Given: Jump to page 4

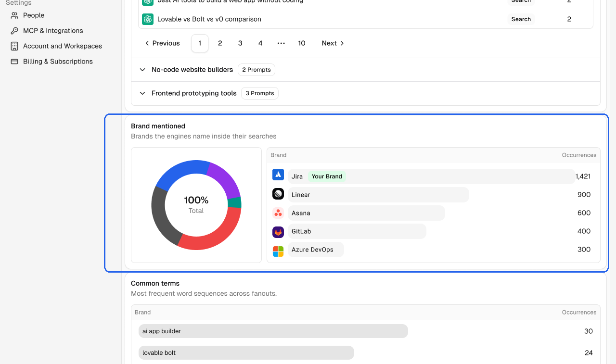Looking at the screenshot, I should pos(260,43).
